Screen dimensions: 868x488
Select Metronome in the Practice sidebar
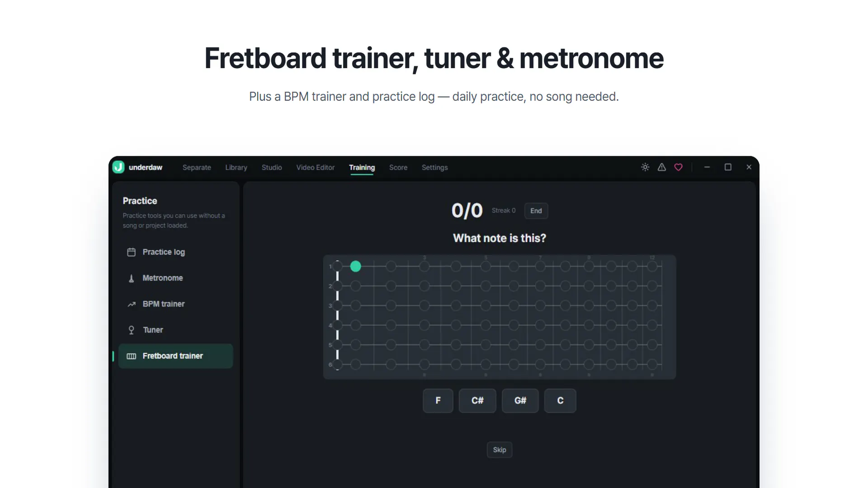pos(175,278)
